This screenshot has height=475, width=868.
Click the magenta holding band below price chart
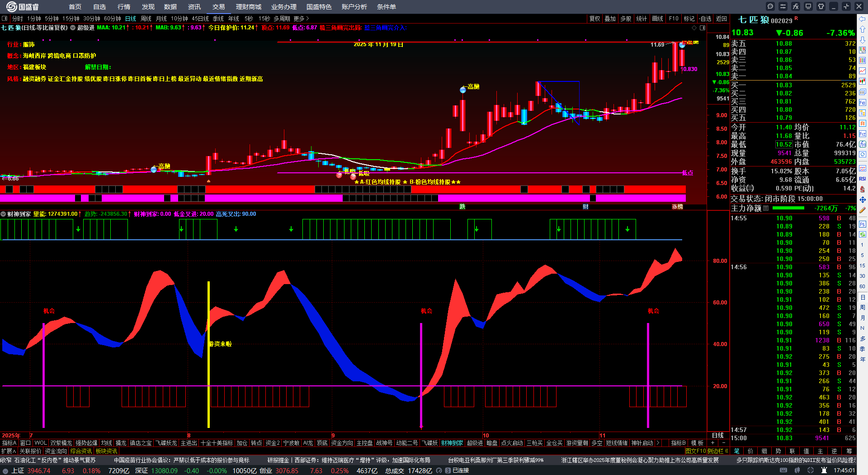pyautogui.click(x=343, y=198)
